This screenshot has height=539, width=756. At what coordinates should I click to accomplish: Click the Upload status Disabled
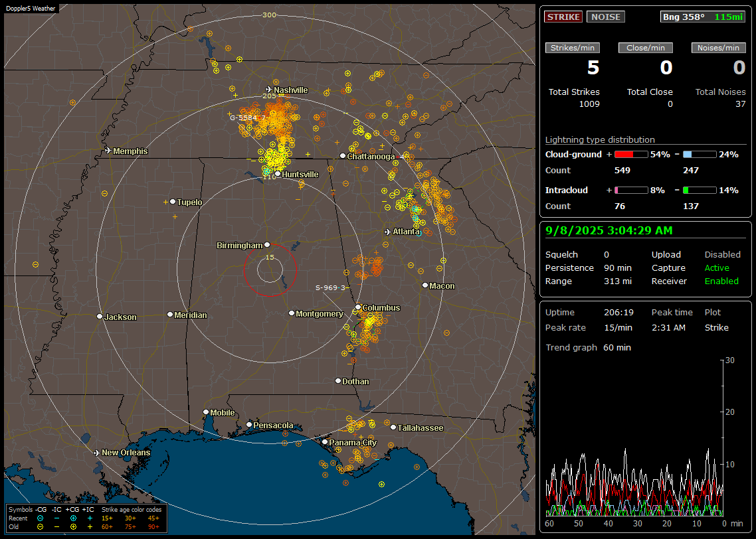722,255
